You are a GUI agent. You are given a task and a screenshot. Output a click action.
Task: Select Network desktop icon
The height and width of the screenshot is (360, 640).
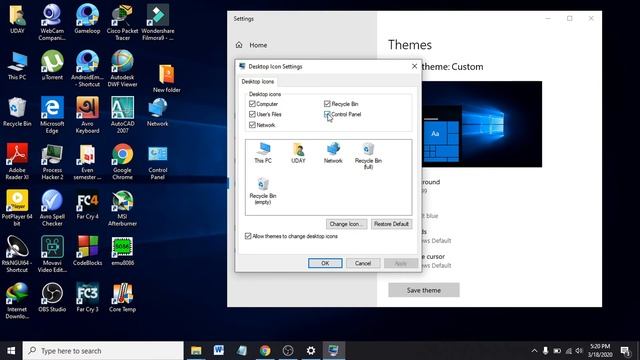pos(158,112)
